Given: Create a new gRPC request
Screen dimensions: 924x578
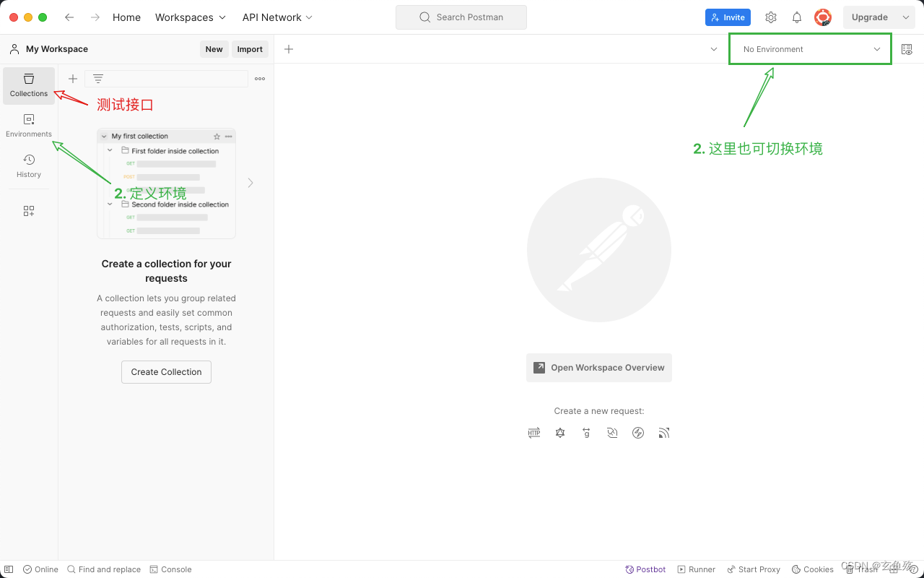Looking at the screenshot, I should [x=586, y=433].
